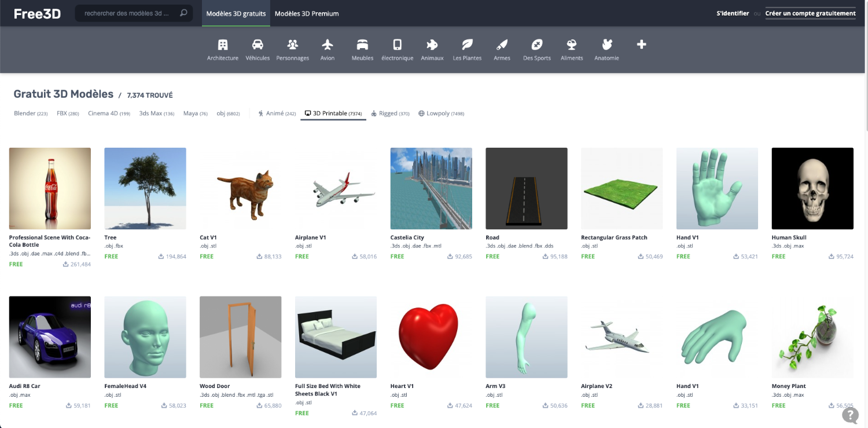Click the model search input field

(x=127, y=13)
